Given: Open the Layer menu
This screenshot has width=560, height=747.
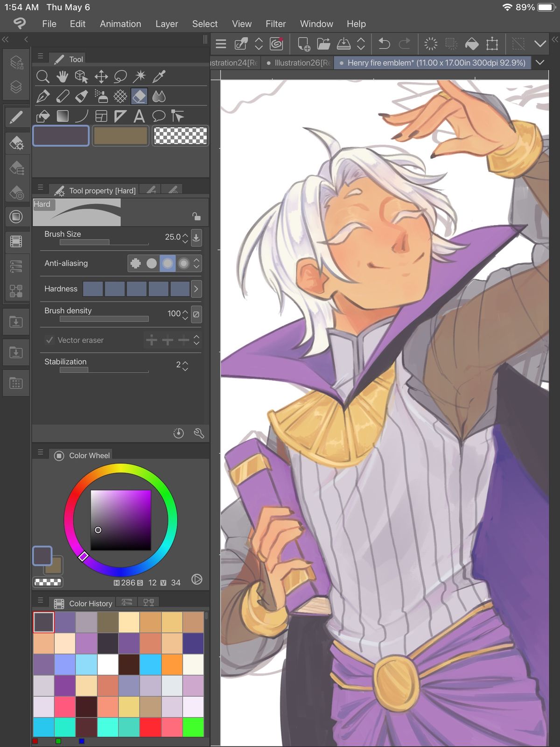Looking at the screenshot, I should coord(167,24).
